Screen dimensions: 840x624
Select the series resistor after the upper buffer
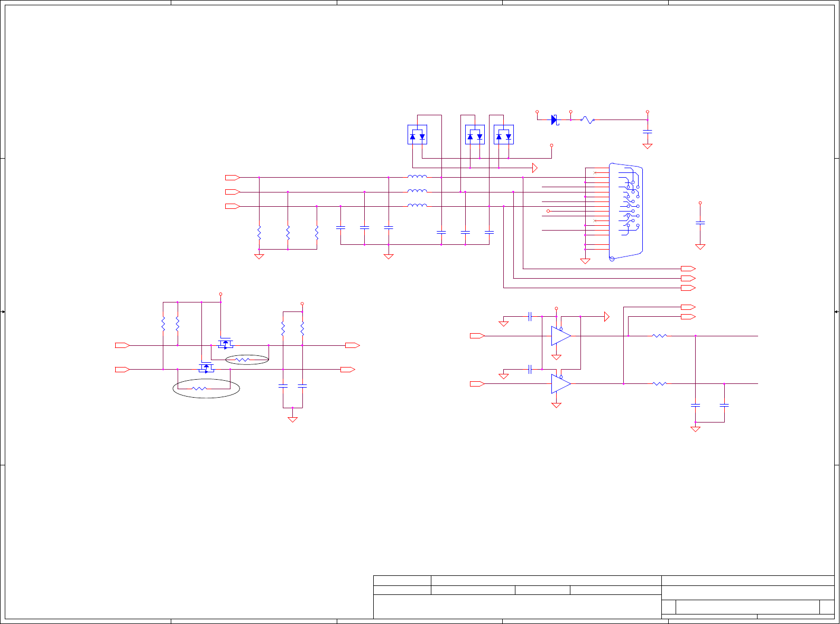point(660,336)
